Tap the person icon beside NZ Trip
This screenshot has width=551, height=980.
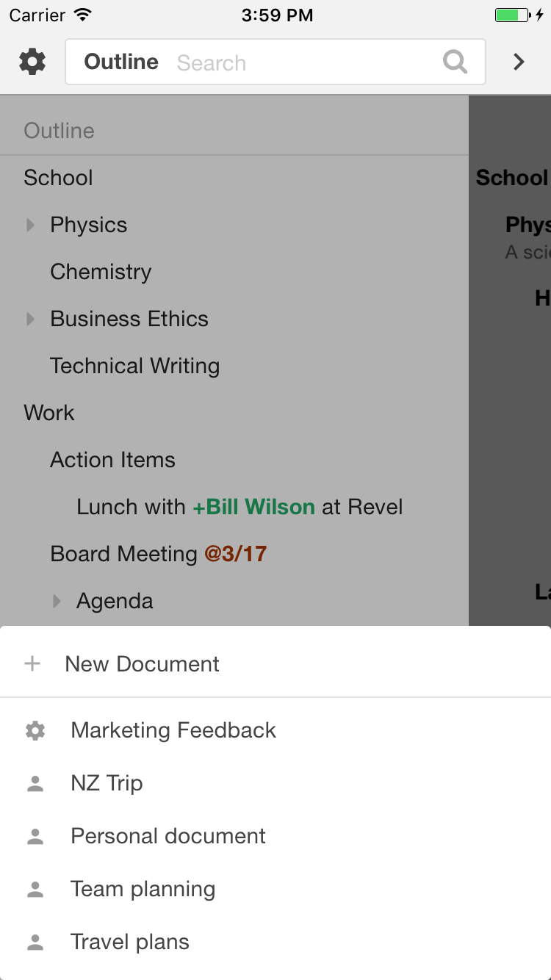coord(35,783)
